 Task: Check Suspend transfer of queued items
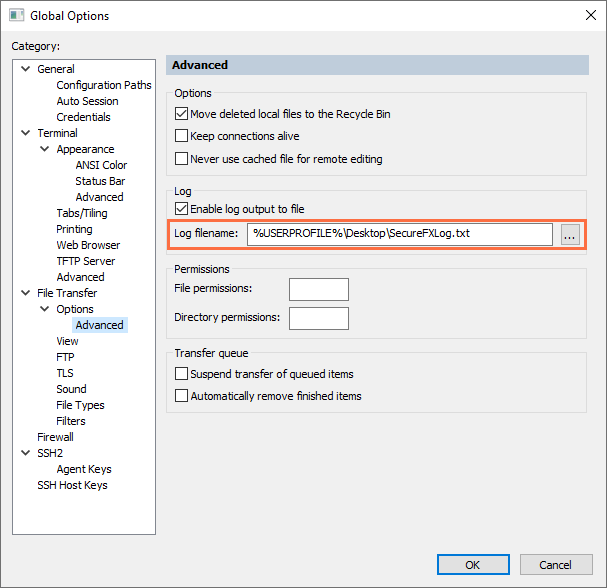point(181,374)
